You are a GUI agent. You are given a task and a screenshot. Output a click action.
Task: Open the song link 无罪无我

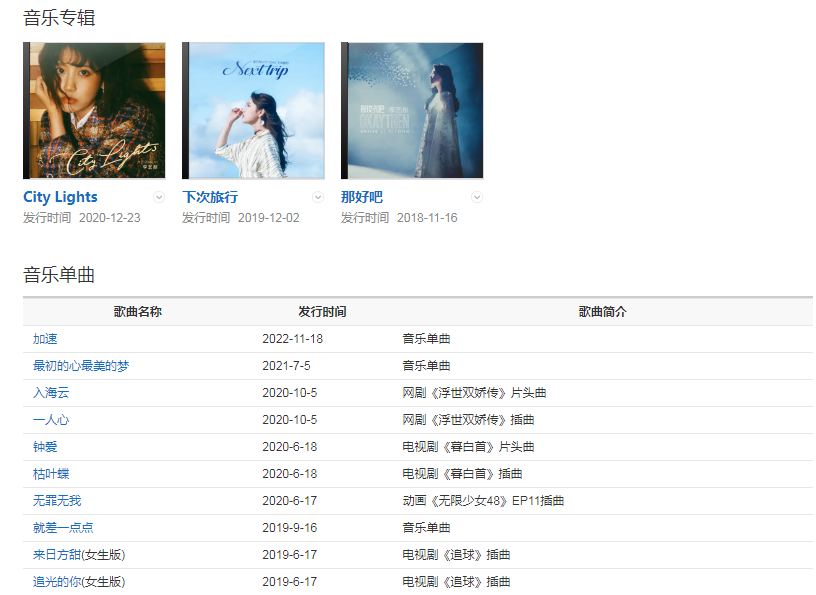click(x=57, y=501)
